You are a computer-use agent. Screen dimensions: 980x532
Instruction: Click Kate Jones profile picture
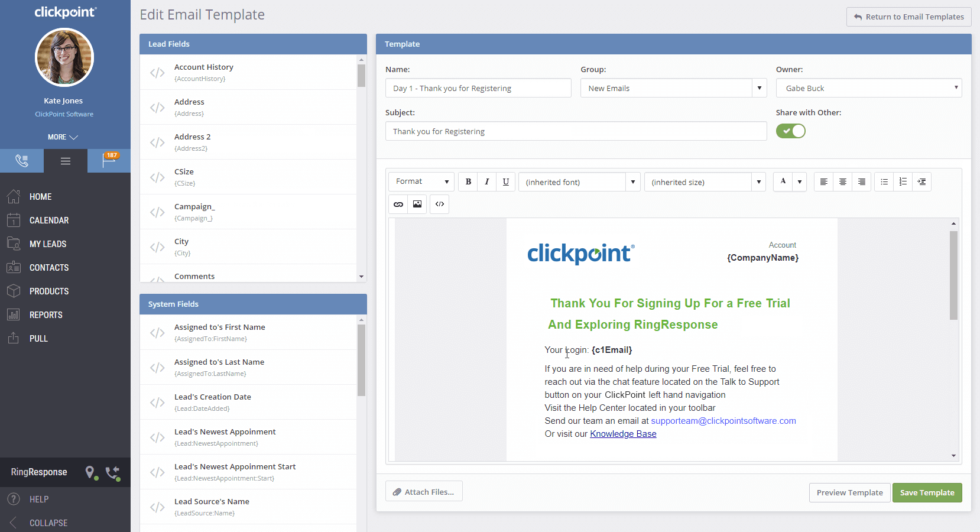point(64,57)
